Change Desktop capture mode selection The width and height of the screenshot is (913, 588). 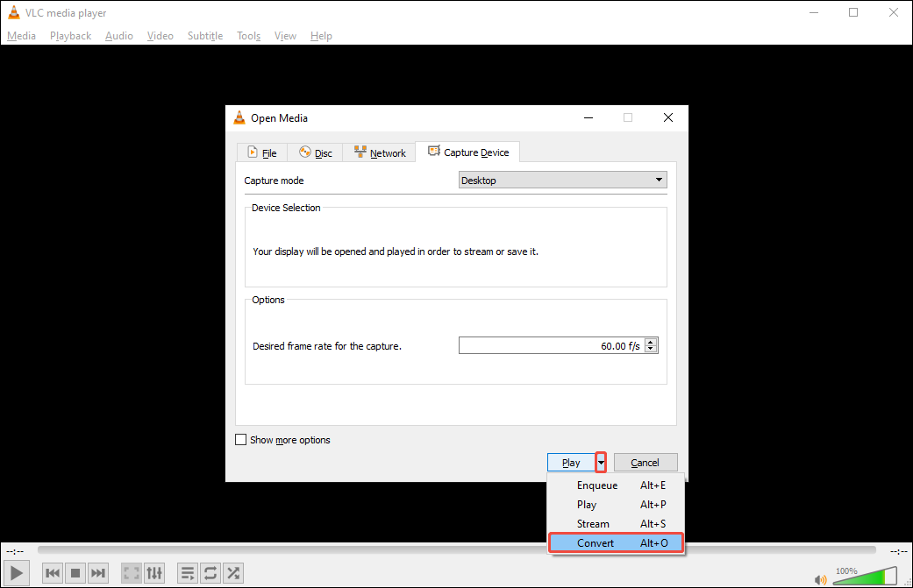pos(561,180)
